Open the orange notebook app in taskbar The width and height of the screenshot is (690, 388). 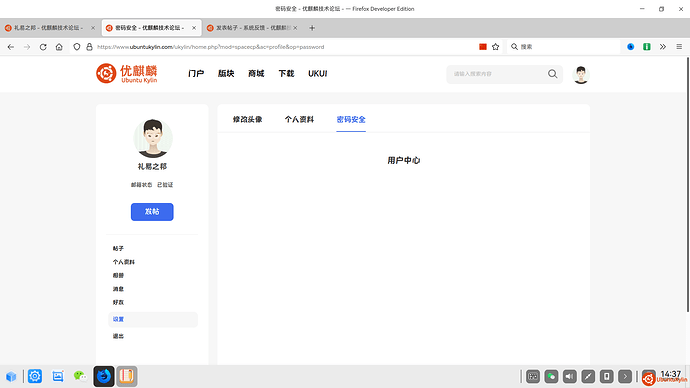tap(127, 377)
